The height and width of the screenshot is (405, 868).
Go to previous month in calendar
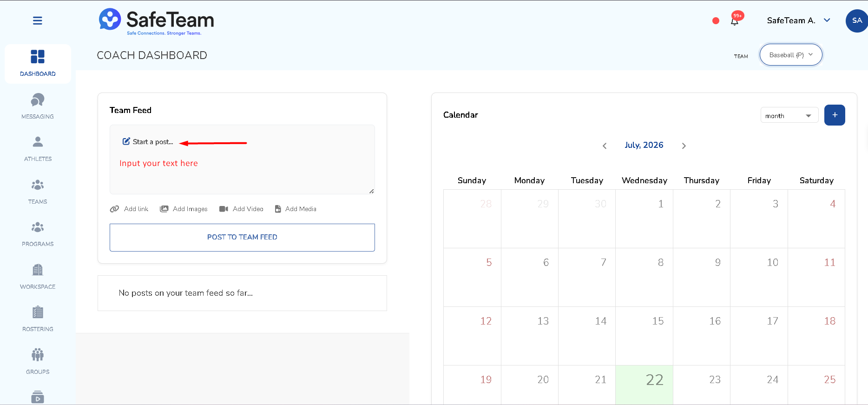click(605, 146)
